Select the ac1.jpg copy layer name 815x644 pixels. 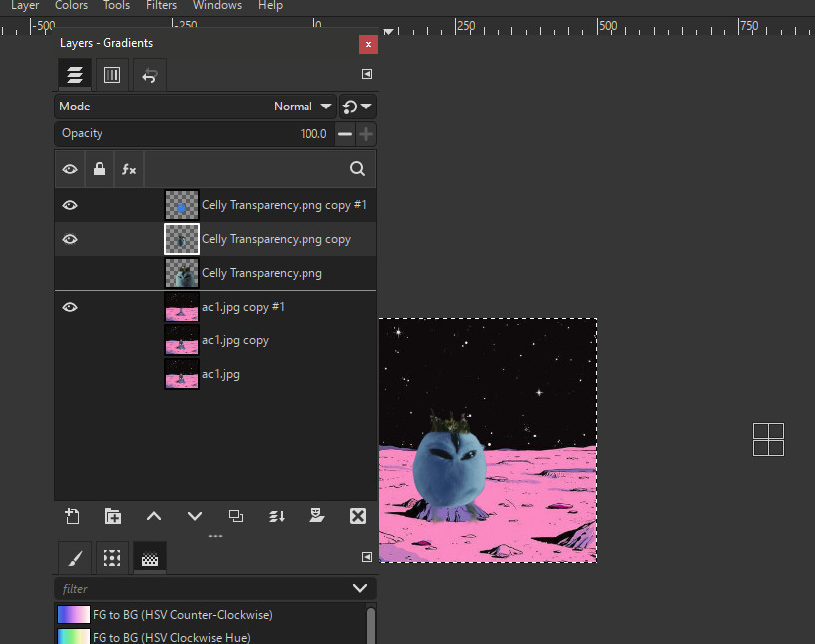(x=236, y=340)
